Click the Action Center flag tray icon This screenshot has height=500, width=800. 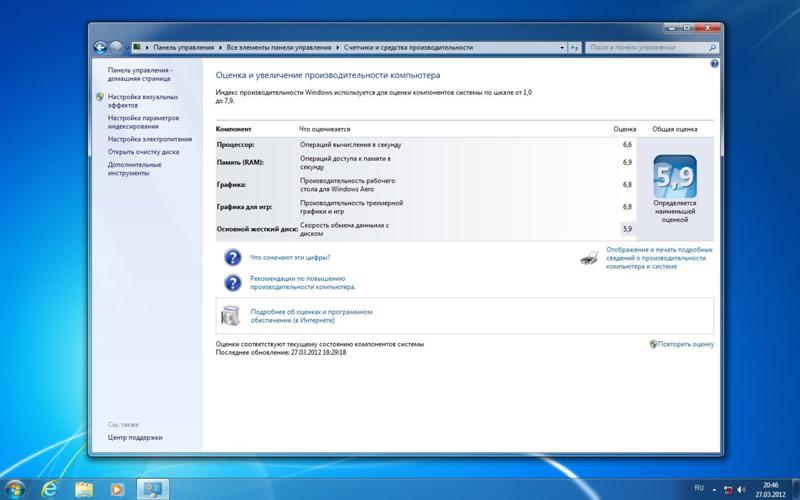tap(728, 490)
